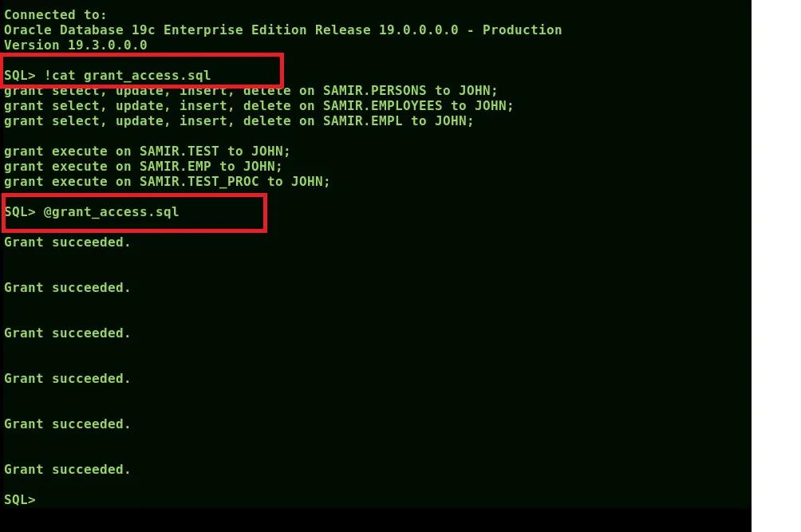801x532 pixels.
Task: Click the word 'Production' in the banner
Action: 522,30
